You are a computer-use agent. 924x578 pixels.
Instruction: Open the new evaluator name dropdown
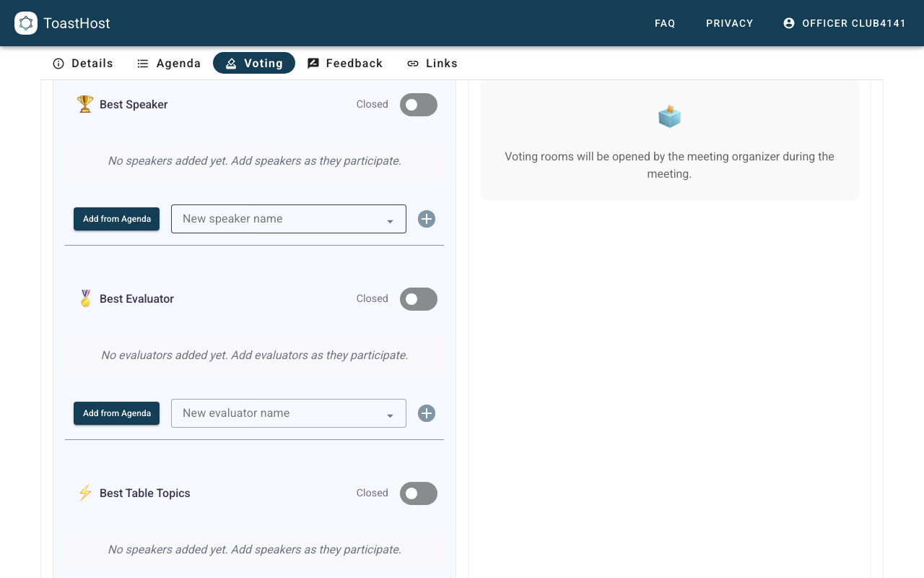pos(390,413)
